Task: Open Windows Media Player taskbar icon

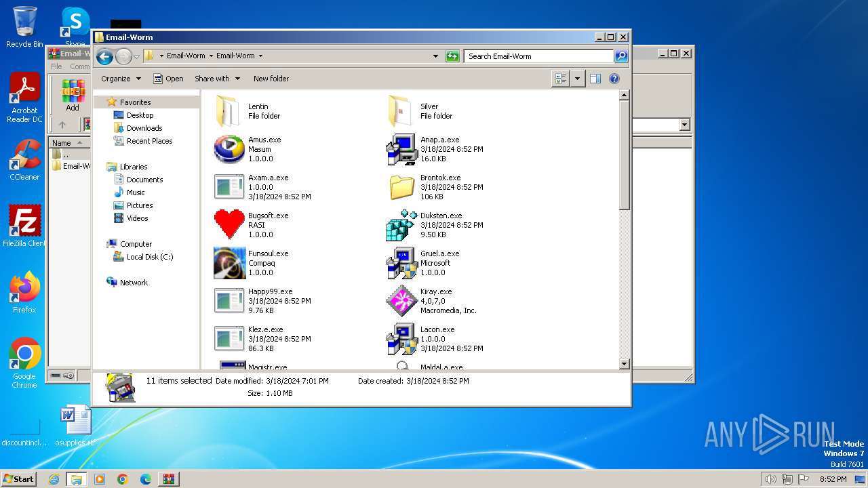Action: point(100,479)
